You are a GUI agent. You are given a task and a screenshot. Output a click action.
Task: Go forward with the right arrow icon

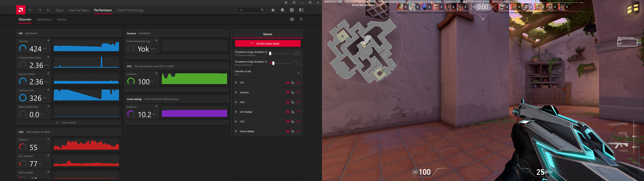pyautogui.click(x=40, y=10)
